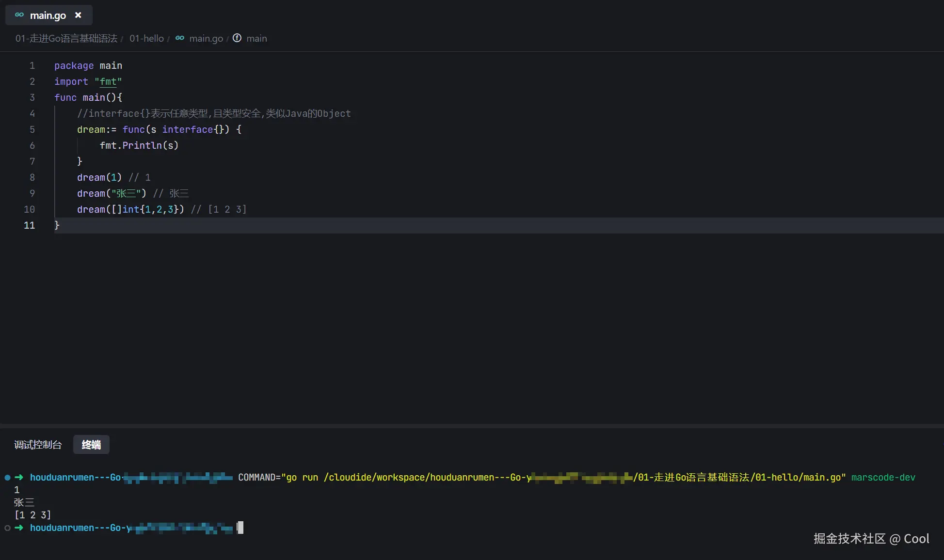Open the 01-走进Go语言基础语法 breadcrumb folder
944x560 pixels.
click(66, 38)
